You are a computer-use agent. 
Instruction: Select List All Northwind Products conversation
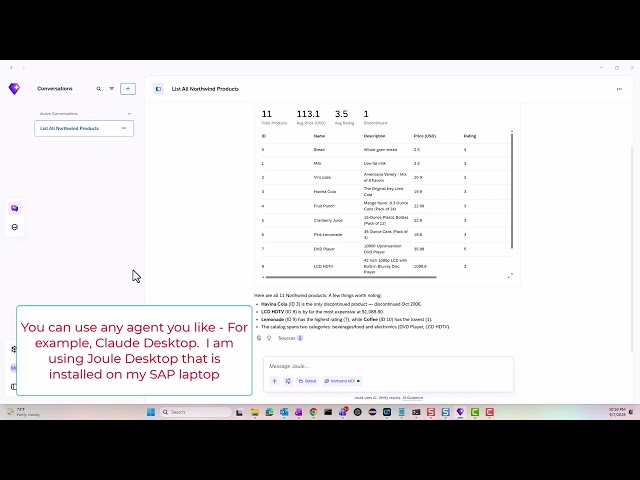pos(84,128)
